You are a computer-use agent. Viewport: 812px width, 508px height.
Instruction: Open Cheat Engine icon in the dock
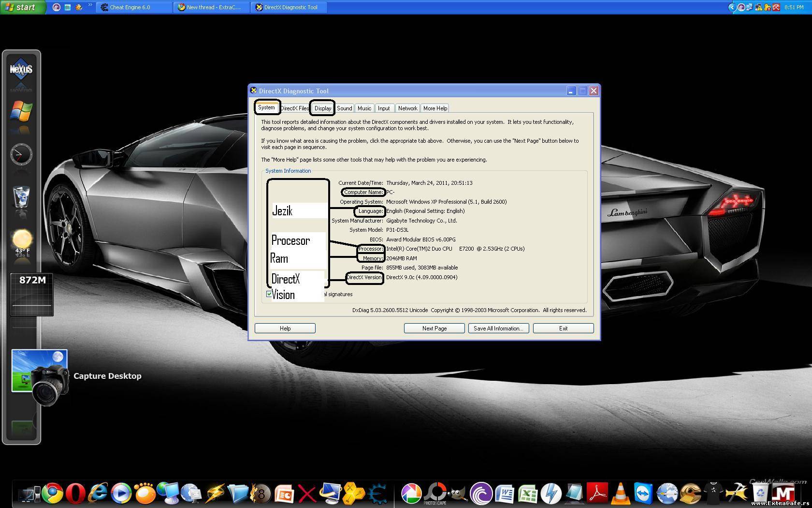377,494
